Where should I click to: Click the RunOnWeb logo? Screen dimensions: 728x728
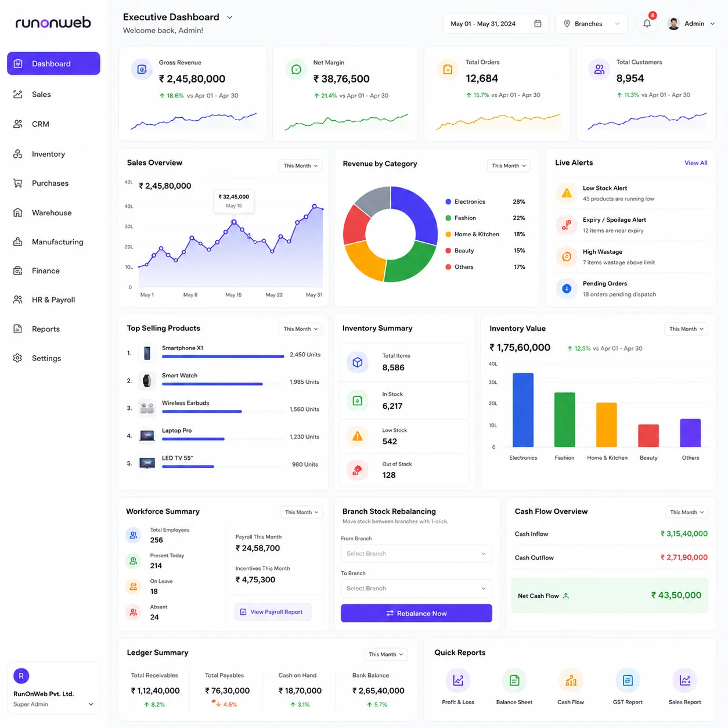click(x=53, y=23)
